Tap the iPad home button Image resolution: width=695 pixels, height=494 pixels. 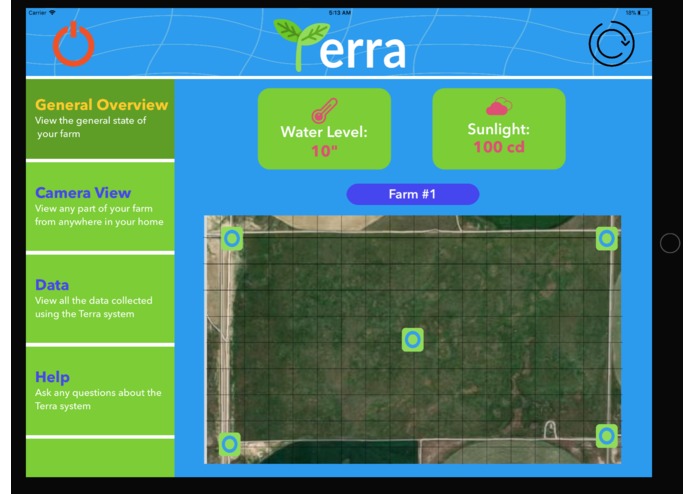[x=670, y=243]
